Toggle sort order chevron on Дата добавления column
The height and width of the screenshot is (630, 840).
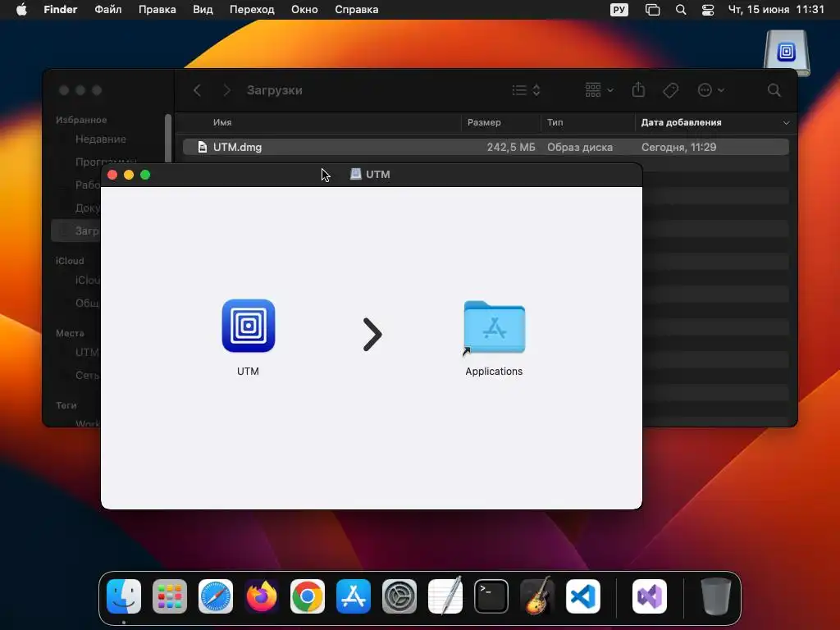pos(786,123)
